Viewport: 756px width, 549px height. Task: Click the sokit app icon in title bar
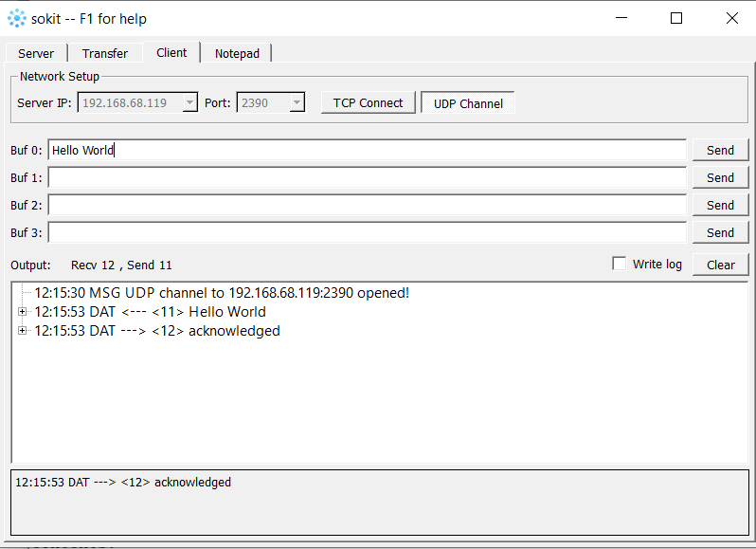click(16, 18)
